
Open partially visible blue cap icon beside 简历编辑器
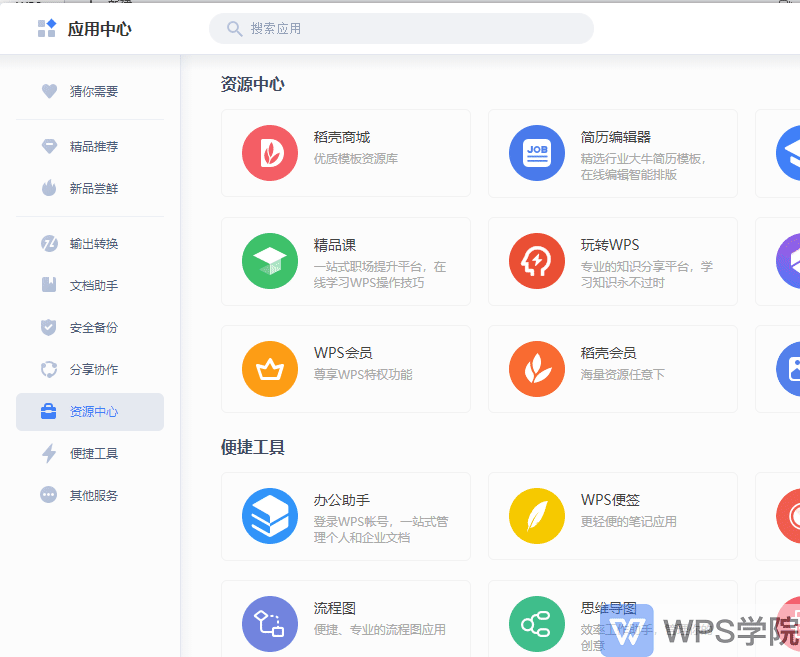[x=788, y=153]
